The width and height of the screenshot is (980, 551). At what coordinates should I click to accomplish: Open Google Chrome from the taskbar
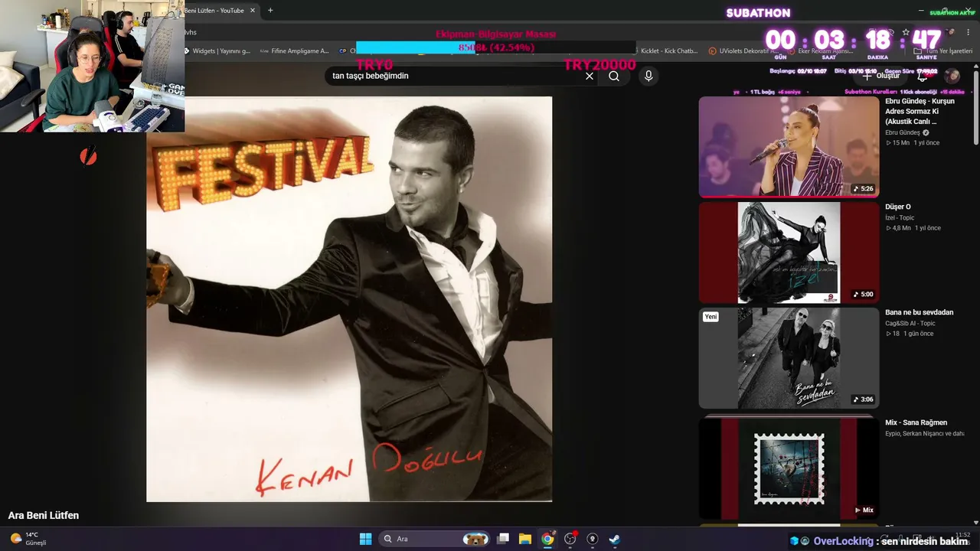[547, 539]
